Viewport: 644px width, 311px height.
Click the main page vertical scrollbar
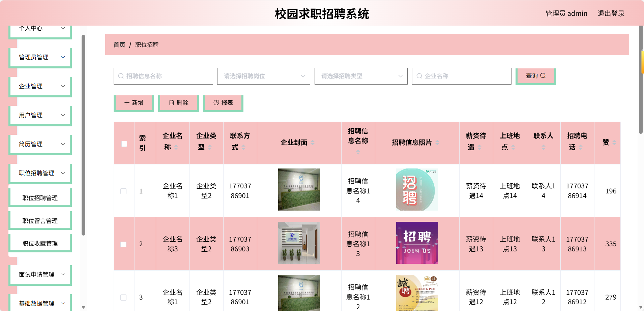(641, 80)
